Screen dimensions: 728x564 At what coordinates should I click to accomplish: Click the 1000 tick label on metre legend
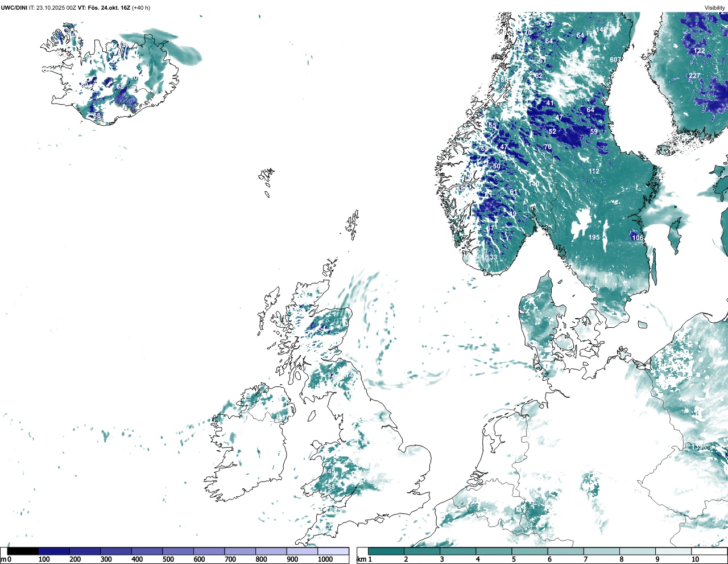325,559
